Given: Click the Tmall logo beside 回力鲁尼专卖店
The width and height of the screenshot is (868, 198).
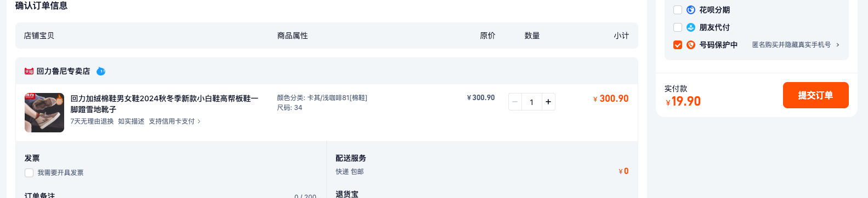Looking at the screenshot, I should pos(29,71).
